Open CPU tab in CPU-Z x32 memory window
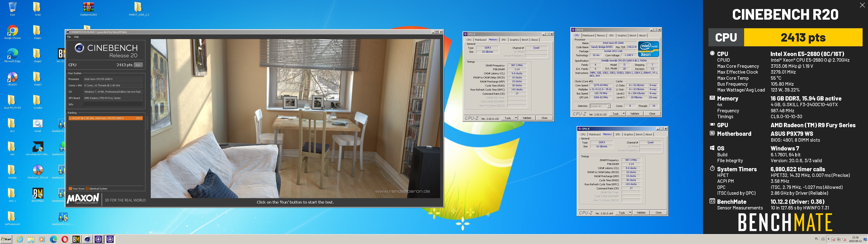The height and width of the screenshot is (244, 868). tap(469, 40)
